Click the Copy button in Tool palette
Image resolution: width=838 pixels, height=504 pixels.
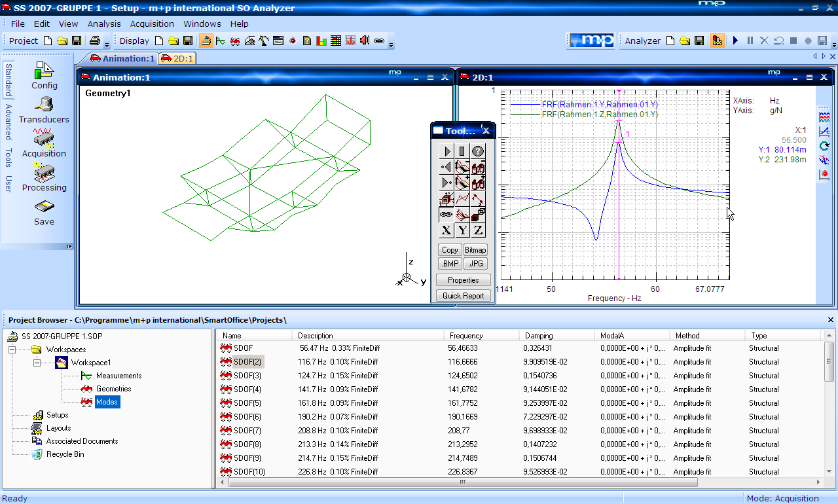[450, 250]
